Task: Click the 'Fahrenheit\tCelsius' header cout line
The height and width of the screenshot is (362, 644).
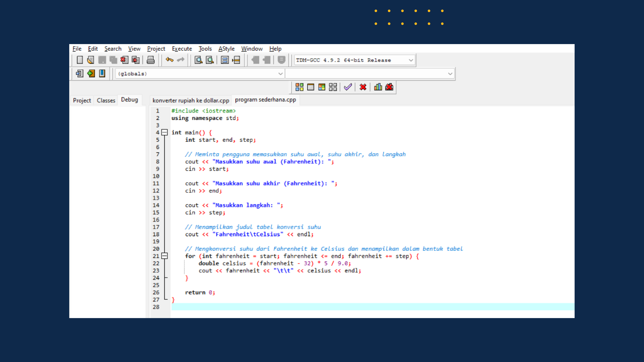Action: click(249, 234)
